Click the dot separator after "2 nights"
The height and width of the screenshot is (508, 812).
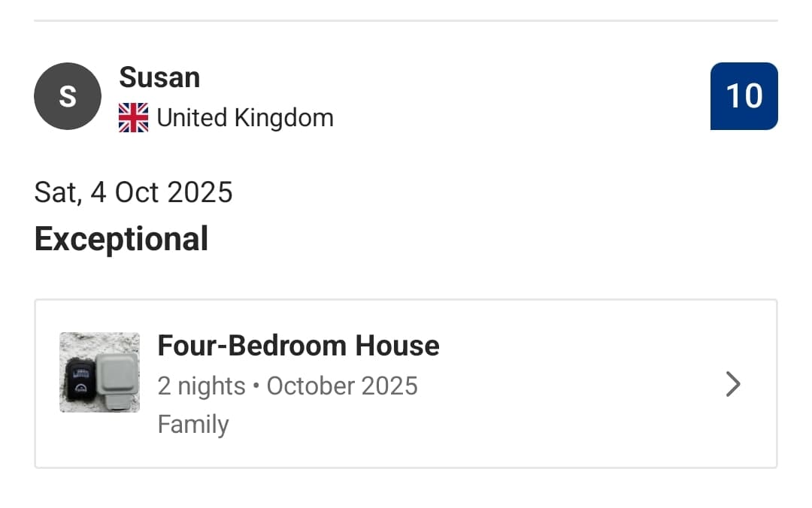pyautogui.click(x=256, y=386)
